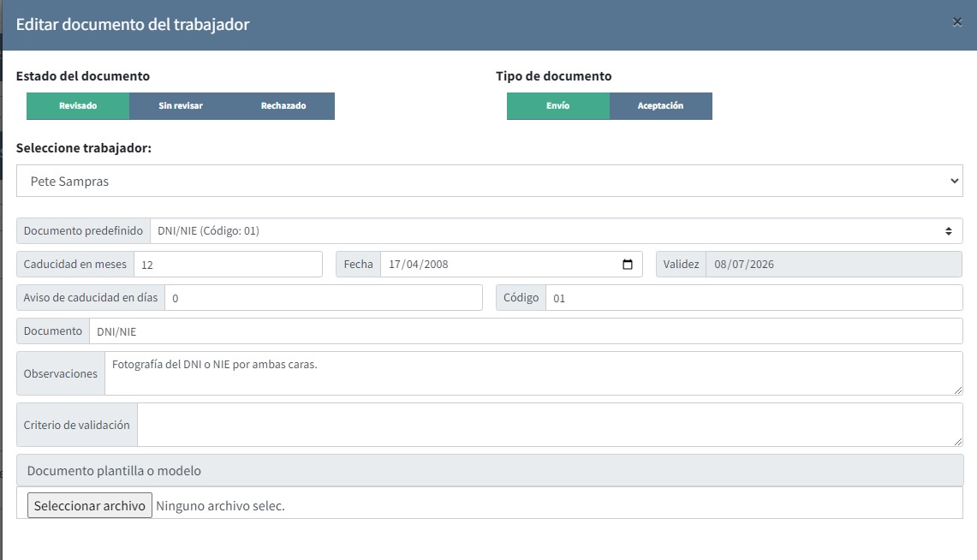Click the 'Caducidad en meses' label
Image resolution: width=977 pixels, height=560 pixels.
75,264
